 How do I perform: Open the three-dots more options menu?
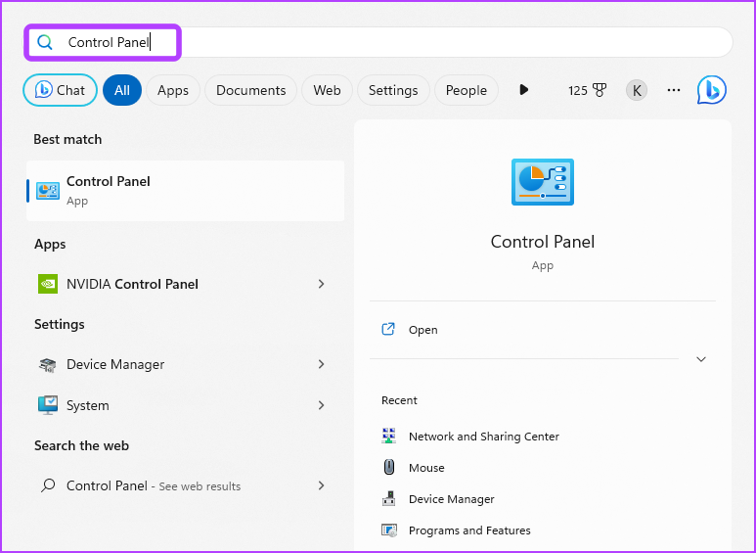(x=674, y=90)
